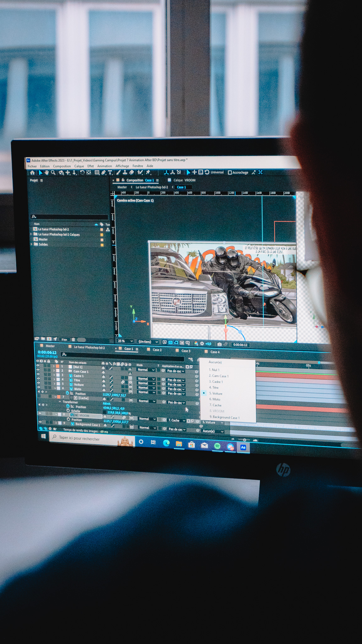The height and width of the screenshot is (644, 362).
Task: Toggle the Accrochage snapping checkbox
Action: point(230,172)
